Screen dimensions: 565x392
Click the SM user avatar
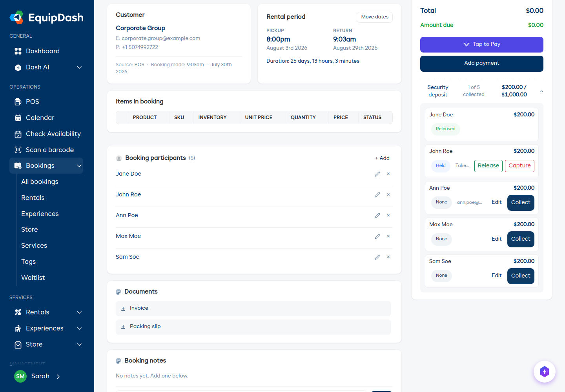pyautogui.click(x=20, y=376)
